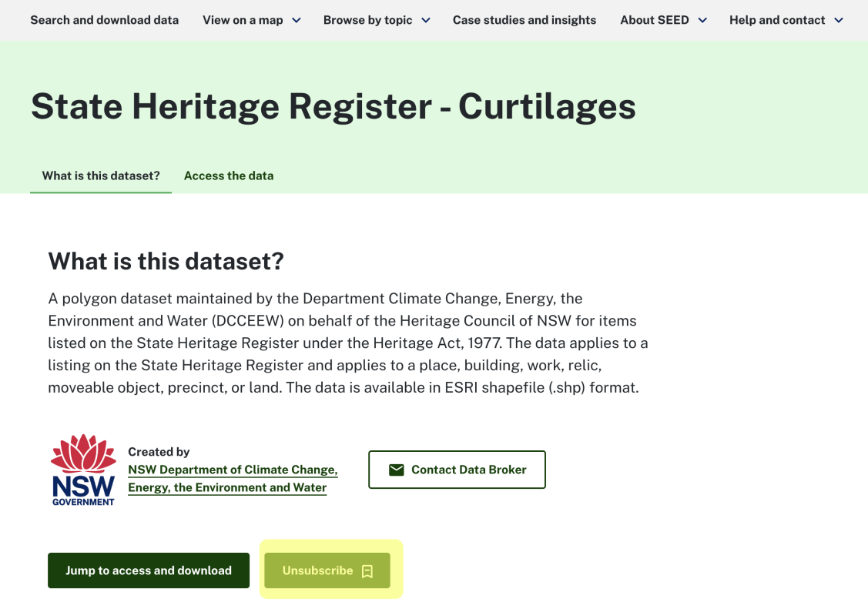Click the envelope icon in Contact Data Broker
Viewport: 868px width, 602px height.
click(397, 470)
